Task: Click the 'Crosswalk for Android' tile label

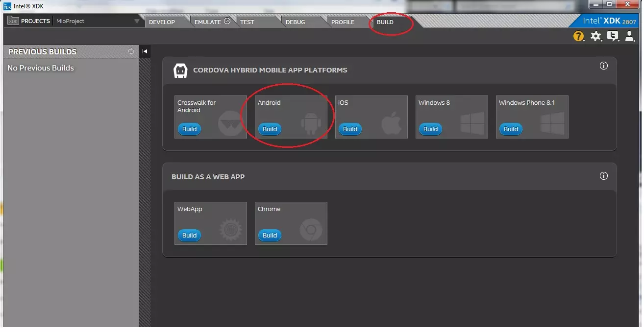Action: (x=197, y=106)
